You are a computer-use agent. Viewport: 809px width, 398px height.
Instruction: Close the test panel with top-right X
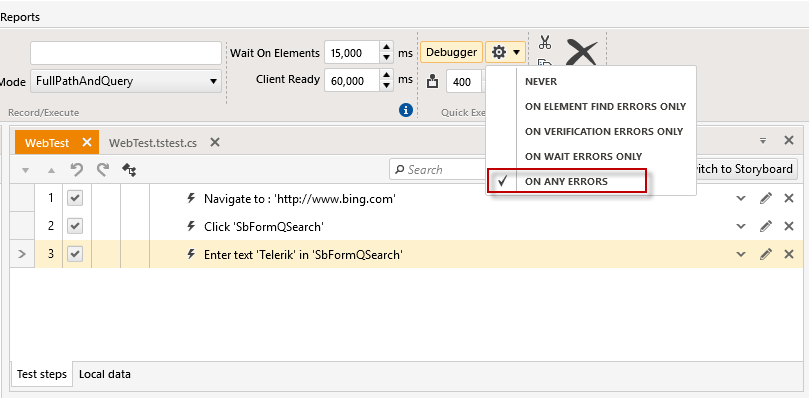[x=788, y=140]
